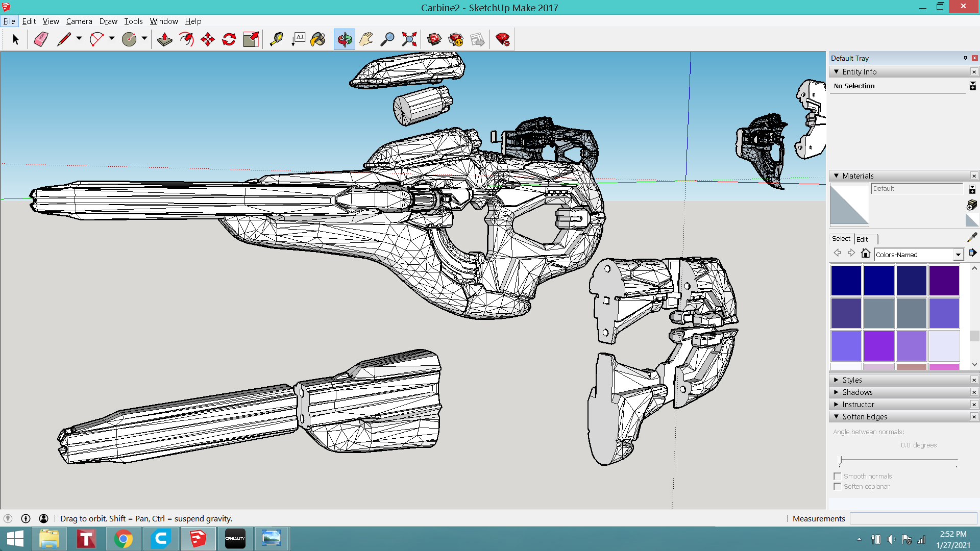The image size is (980, 551).
Task: Open Colors-Named library dropdown
Action: (x=959, y=255)
